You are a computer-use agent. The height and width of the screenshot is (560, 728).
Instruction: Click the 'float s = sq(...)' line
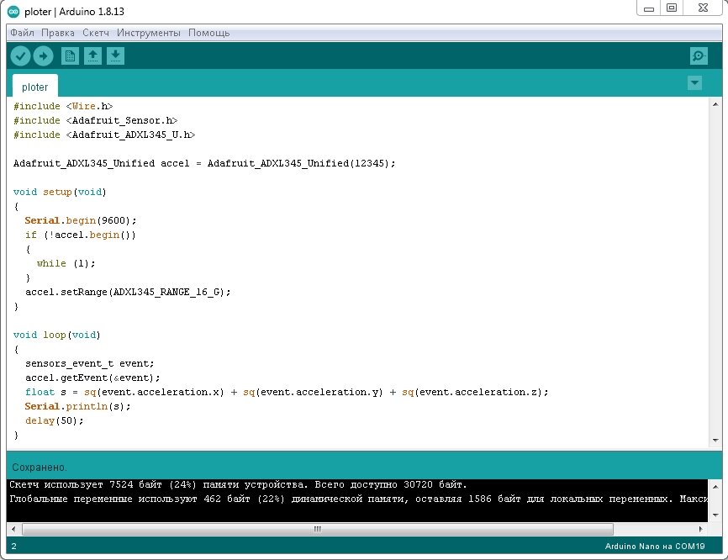pos(287,393)
